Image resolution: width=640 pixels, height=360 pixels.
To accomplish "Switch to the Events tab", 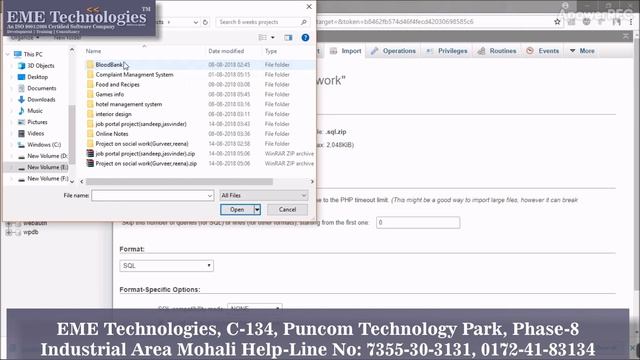I will click(543, 51).
